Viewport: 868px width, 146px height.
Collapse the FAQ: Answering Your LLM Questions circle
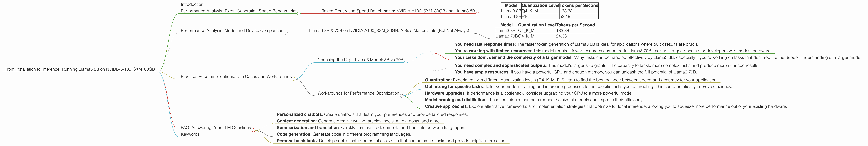253,130
